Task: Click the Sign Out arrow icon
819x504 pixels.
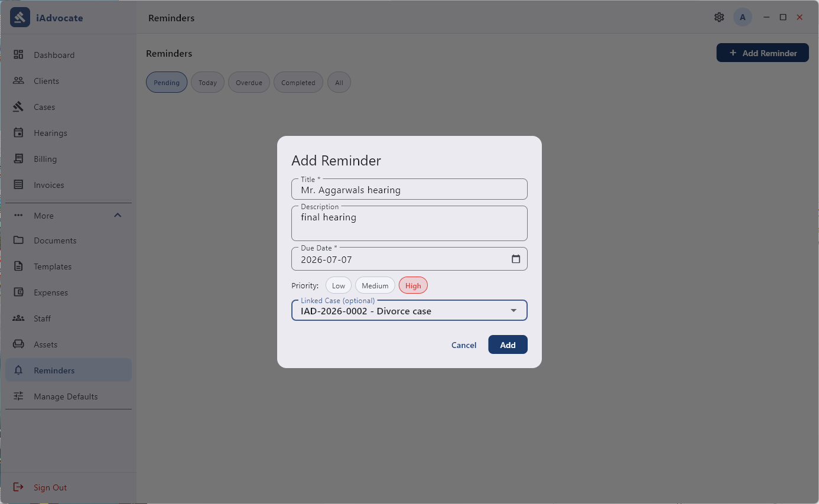Action: coord(18,487)
